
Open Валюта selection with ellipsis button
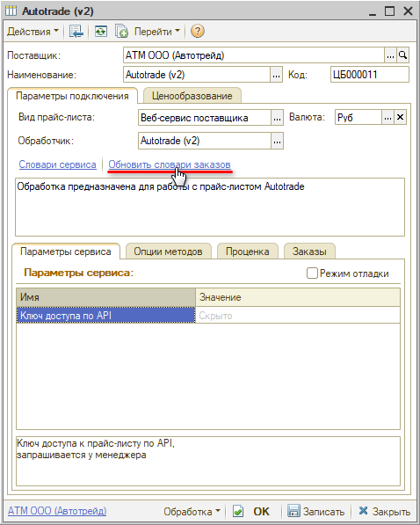tap(387, 118)
